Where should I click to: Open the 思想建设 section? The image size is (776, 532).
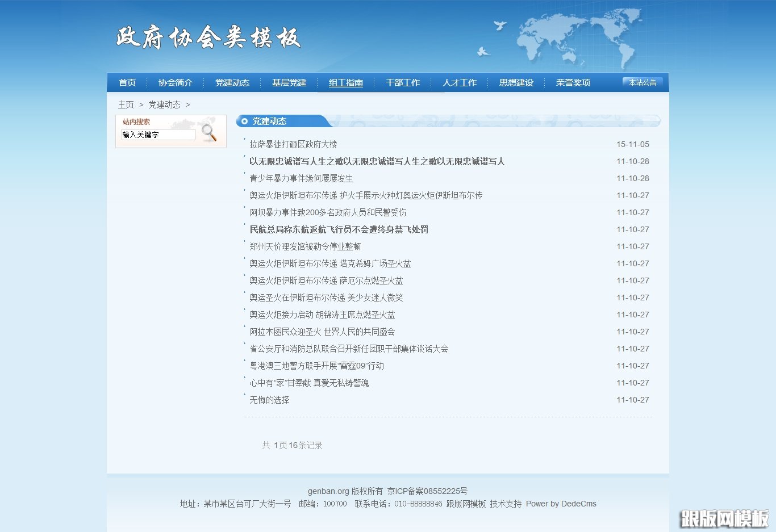516,82
